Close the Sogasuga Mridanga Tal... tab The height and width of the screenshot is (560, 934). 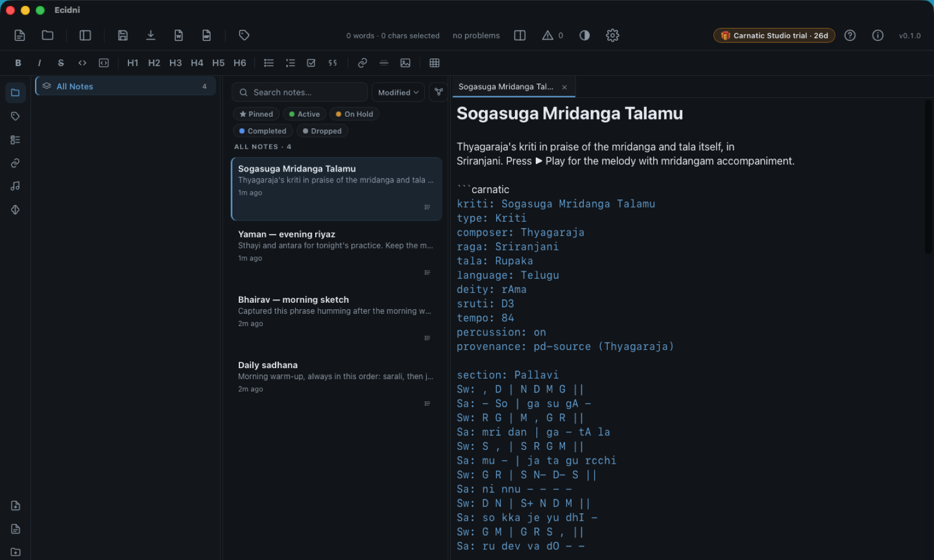coord(564,87)
